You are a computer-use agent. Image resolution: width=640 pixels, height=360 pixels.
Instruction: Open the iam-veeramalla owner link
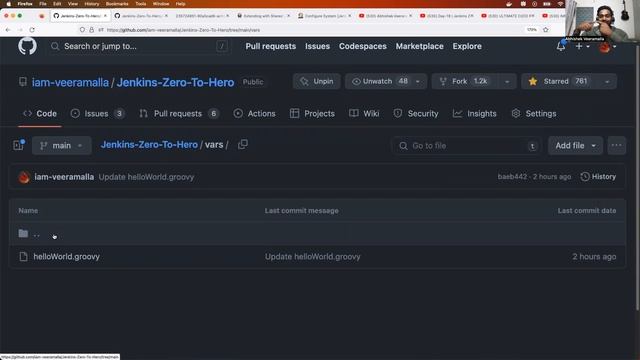[x=70, y=82]
